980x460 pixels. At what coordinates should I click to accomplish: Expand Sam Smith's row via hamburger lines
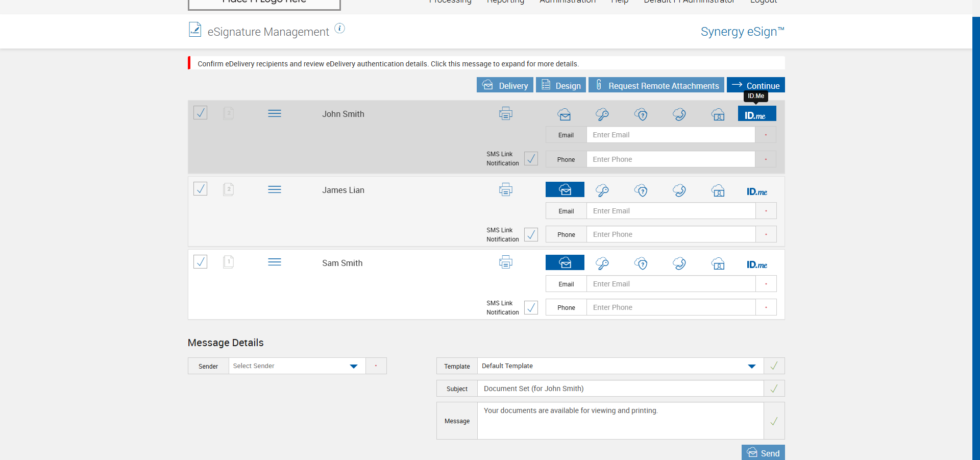click(x=275, y=262)
